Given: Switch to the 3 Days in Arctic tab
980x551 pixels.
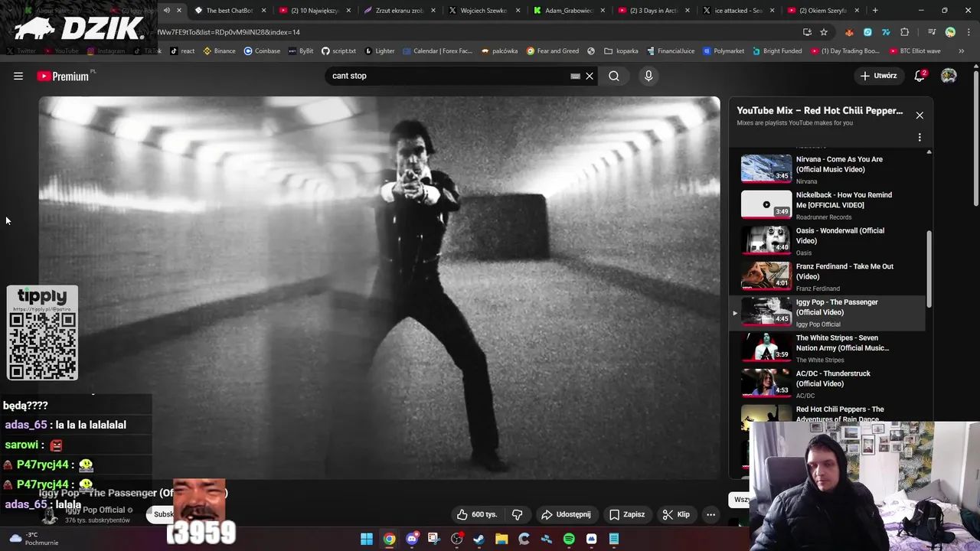Looking at the screenshot, I should pyautogui.click(x=652, y=11).
